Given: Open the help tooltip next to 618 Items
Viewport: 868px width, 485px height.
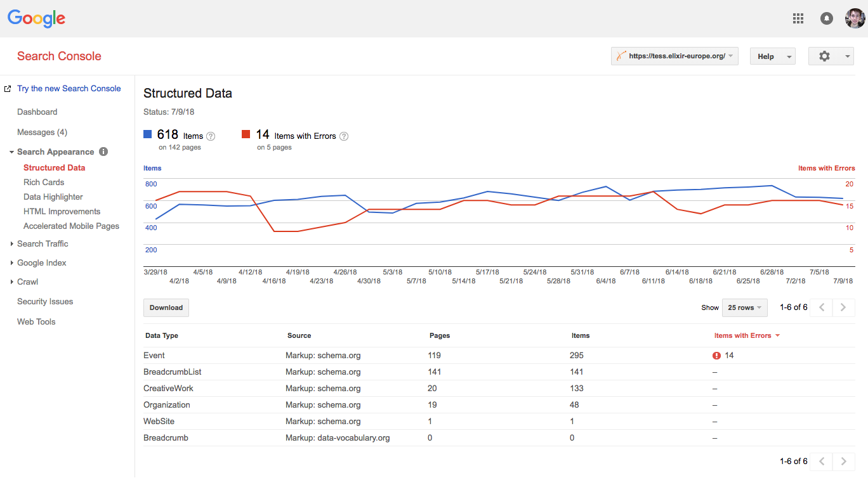Looking at the screenshot, I should (x=211, y=136).
